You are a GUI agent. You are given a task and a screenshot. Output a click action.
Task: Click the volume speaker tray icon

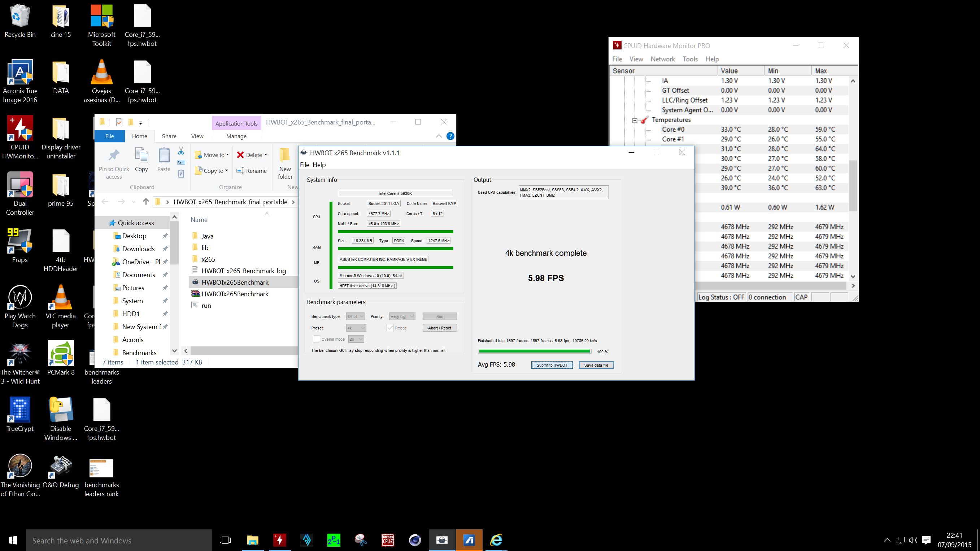(x=913, y=540)
